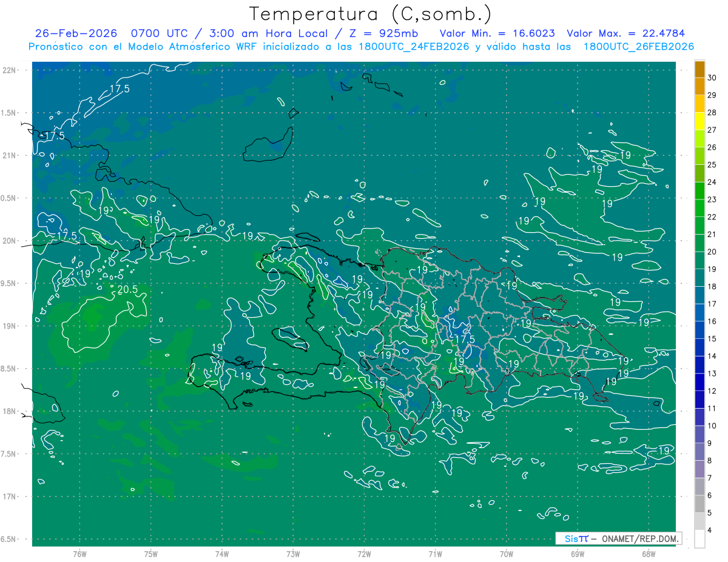Click the 25 label on the color scale
The height and width of the screenshot is (562, 728).
[x=712, y=164]
